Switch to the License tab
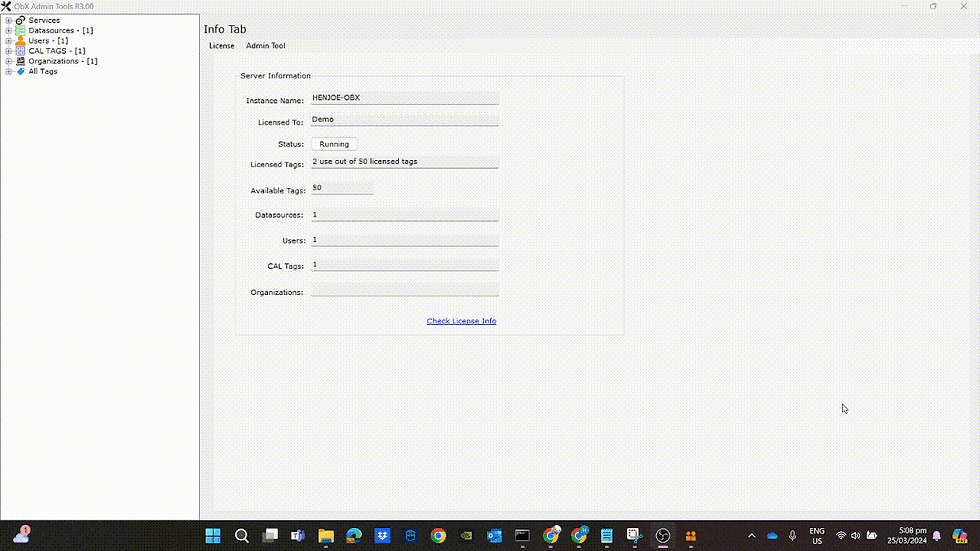The image size is (980, 551). coord(222,46)
